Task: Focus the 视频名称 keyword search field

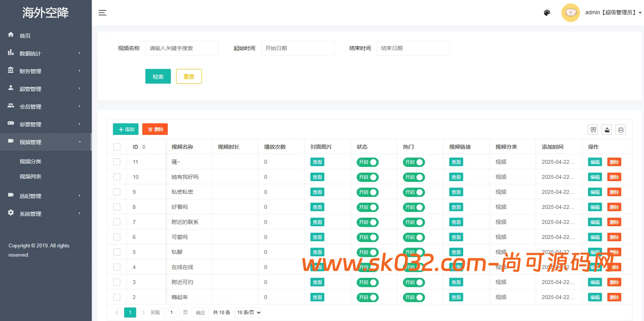Action: tap(182, 48)
